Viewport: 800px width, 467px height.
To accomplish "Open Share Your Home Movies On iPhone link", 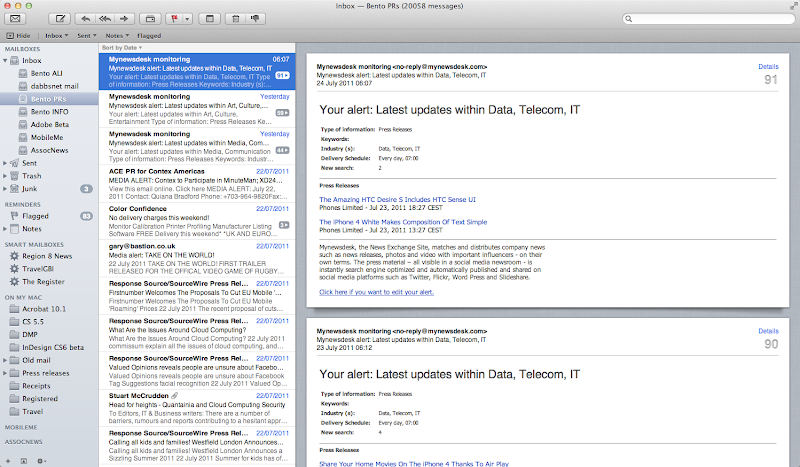I will 414,463.
